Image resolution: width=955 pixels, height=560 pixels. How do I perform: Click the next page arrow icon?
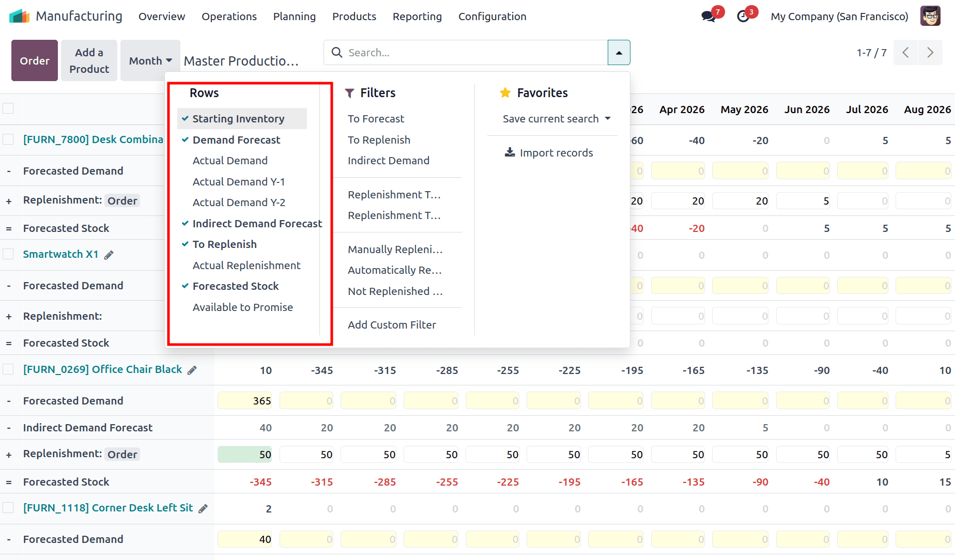(930, 52)
